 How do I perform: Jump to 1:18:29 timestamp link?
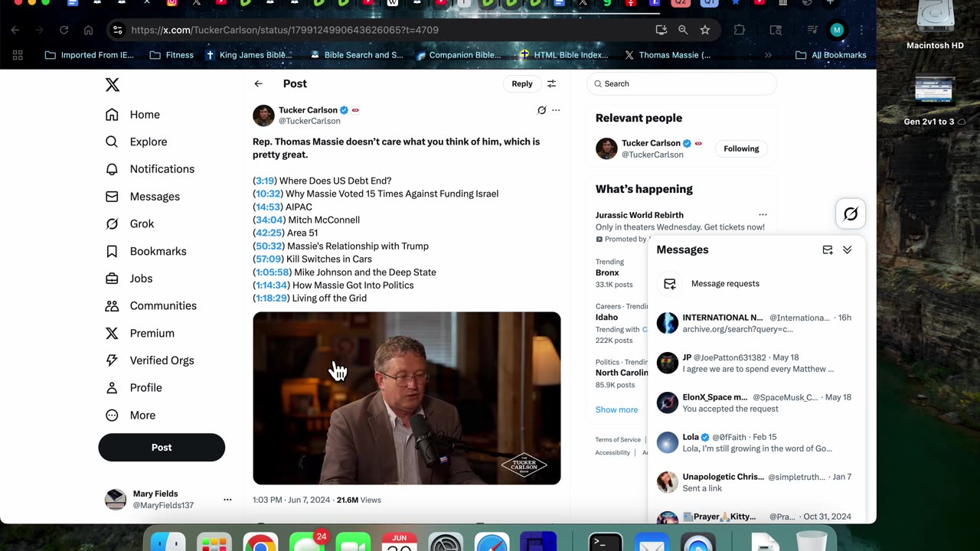click(272, 298)
